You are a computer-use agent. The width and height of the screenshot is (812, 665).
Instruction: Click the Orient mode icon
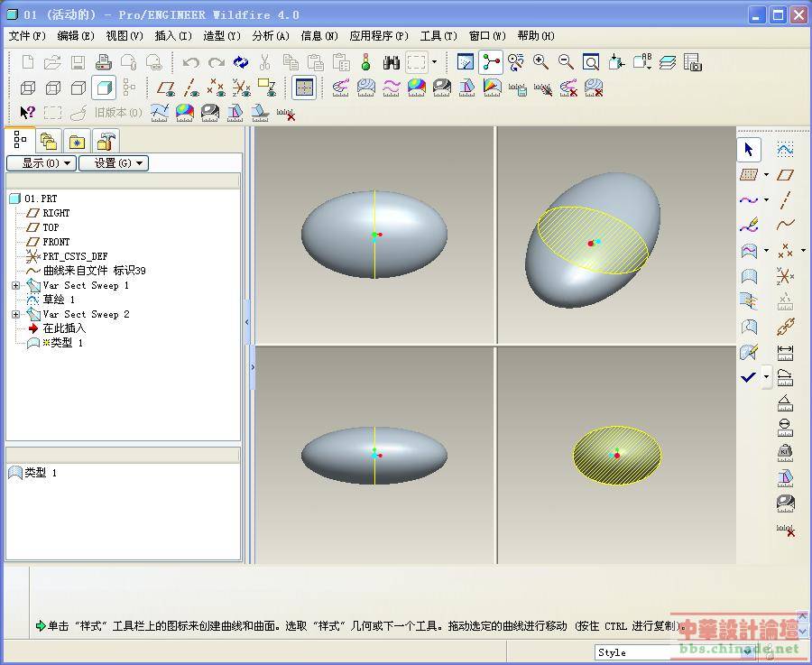tap(515, 62)
